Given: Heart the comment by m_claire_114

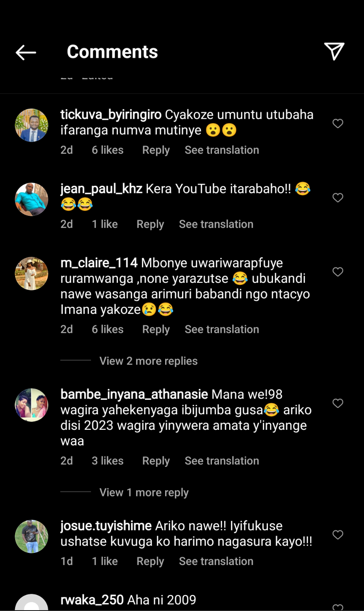Looking at the screenshot, I should point(338,272).
